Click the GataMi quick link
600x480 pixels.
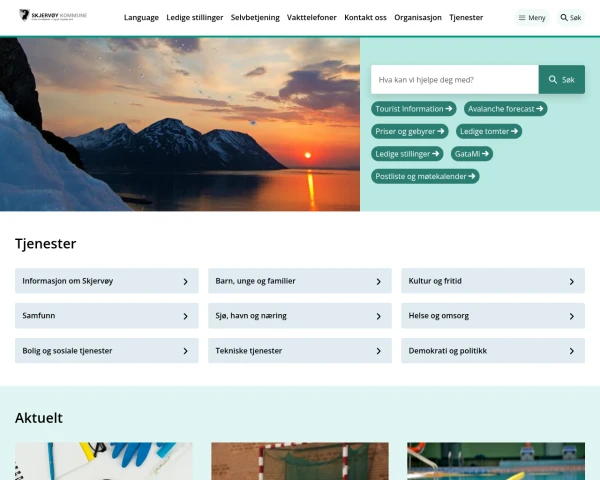point(472,154)
